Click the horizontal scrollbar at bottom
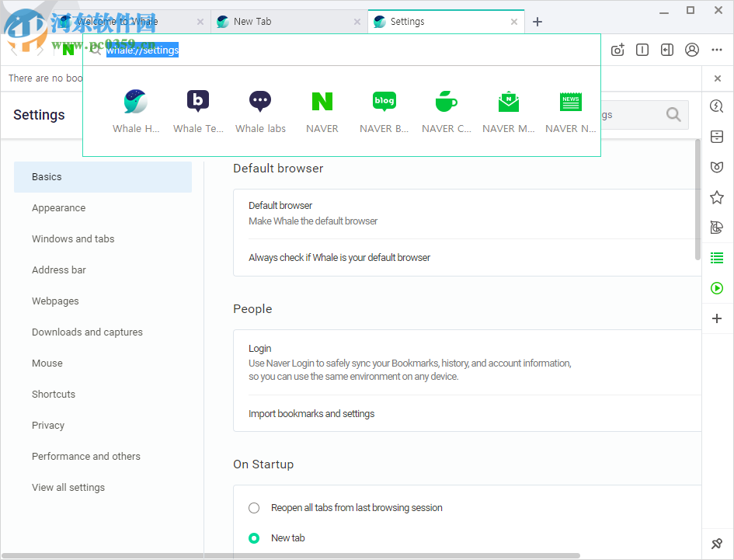The height and width of the screenshot is (560, 734). tap(290, 556)
